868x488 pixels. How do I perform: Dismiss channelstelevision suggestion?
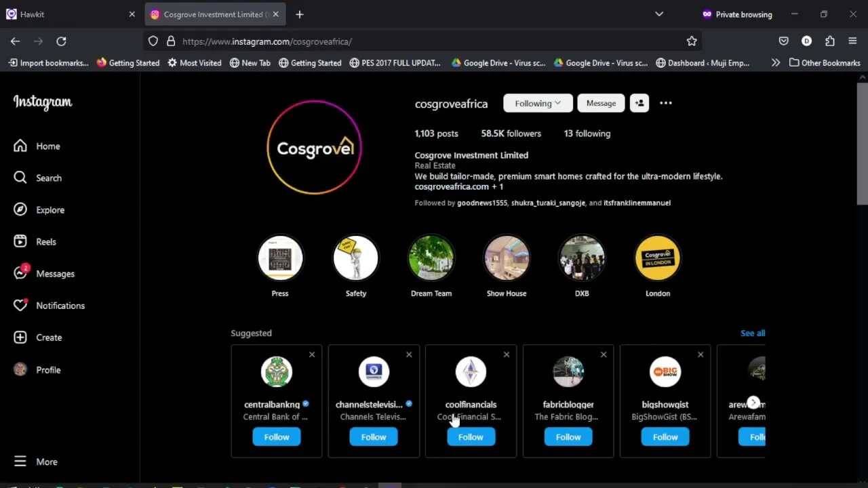coord(409,354)
